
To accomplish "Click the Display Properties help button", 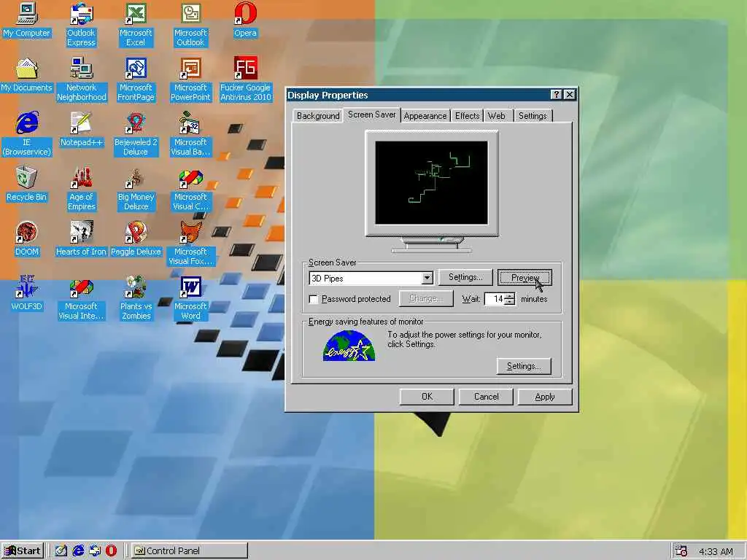I will (x=555, y=94).
